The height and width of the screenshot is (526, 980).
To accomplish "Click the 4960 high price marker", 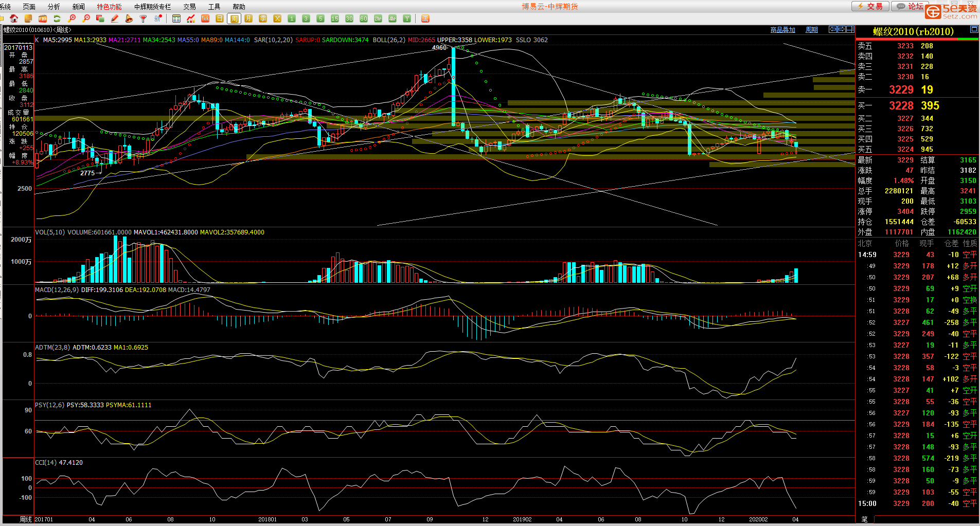I will [x=439, y=47].
